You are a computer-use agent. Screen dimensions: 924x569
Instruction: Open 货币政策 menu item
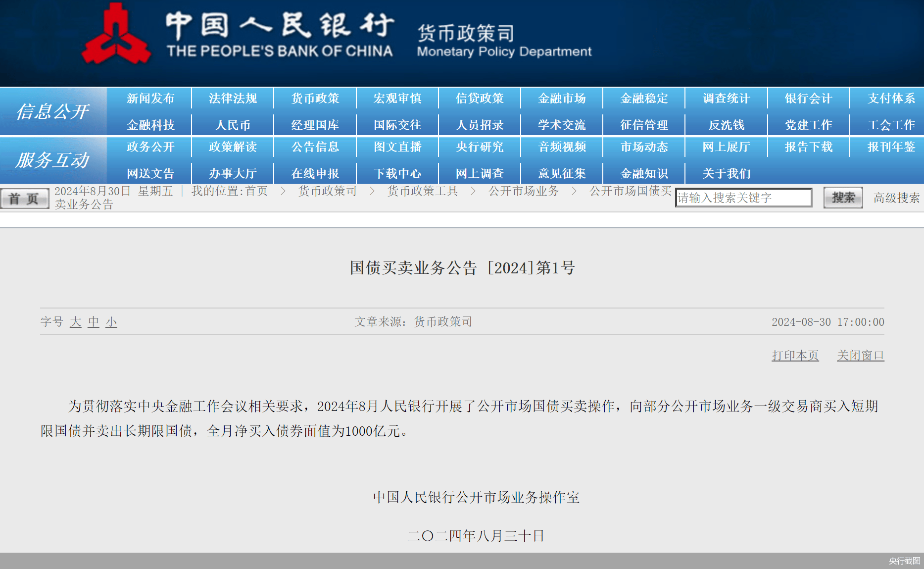(315, 99)
